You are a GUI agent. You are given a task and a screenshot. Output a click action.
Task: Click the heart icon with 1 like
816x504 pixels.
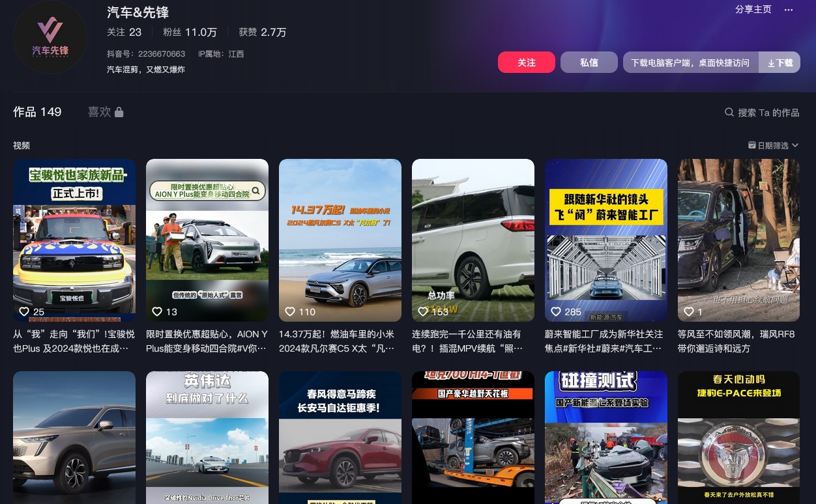(x=689, y=312)
